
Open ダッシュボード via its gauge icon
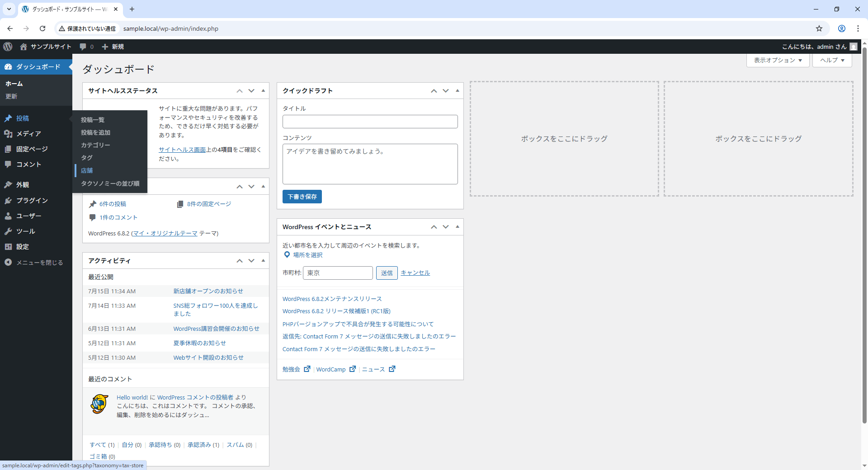8,67
